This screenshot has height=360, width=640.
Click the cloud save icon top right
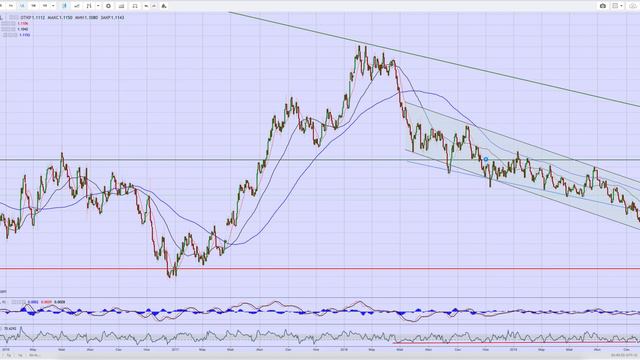[x=633, y=6]
